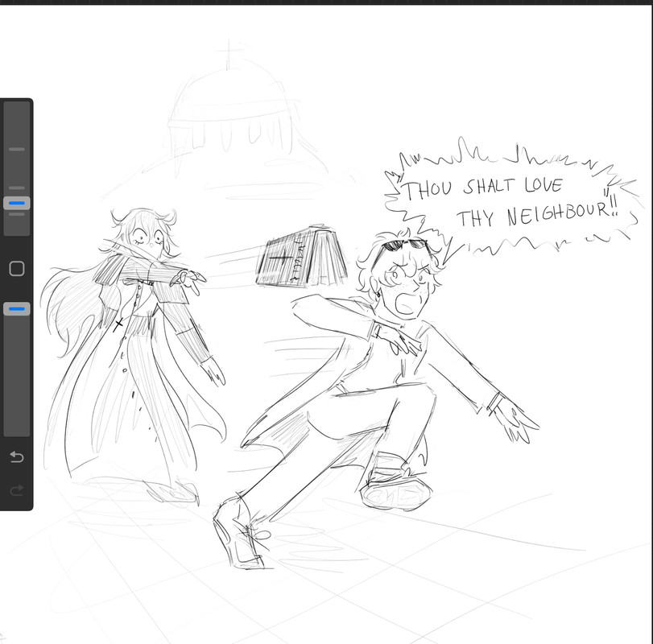Screen dimensions: 653x644
Task: Tap the dimmed redo arrow in the sidebar
Action: pos(17,490)
